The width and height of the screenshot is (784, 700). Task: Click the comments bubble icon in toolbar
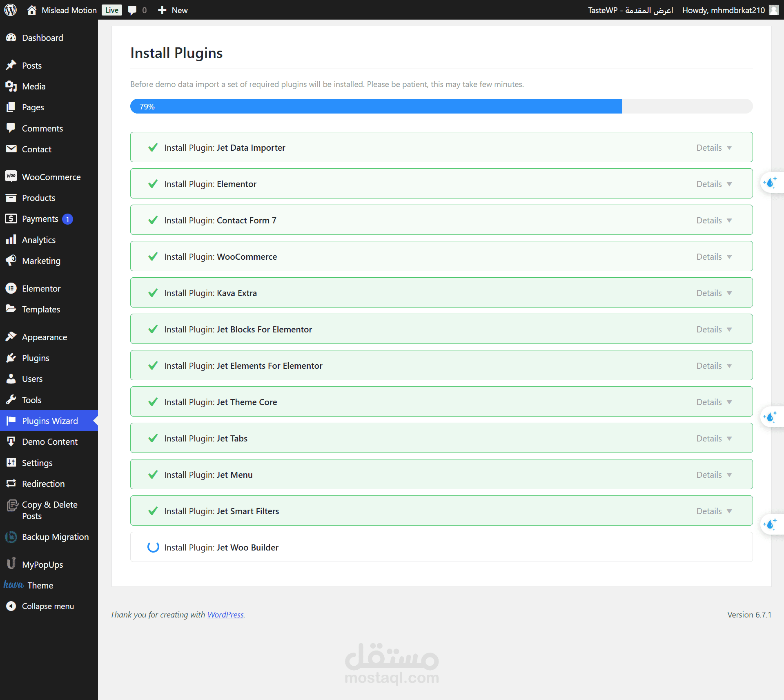coord(132,10)
